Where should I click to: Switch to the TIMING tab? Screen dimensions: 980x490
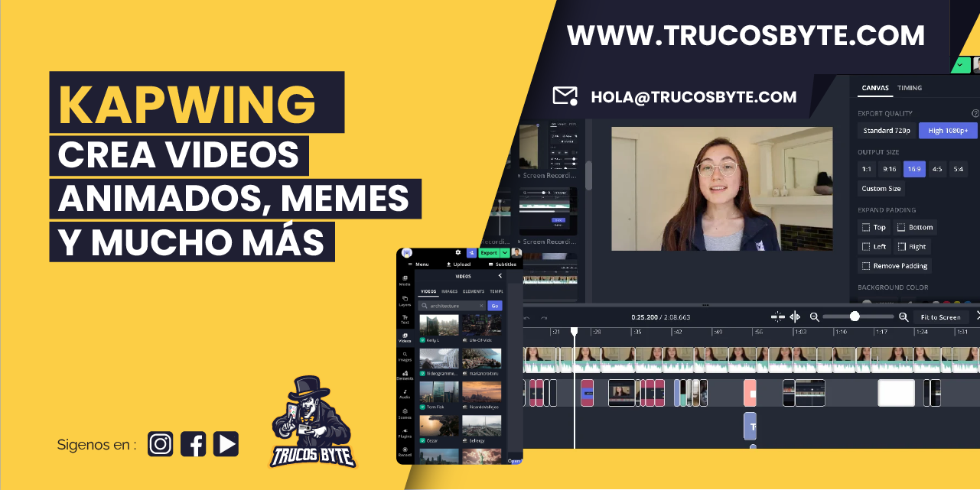tap(910, 88)
